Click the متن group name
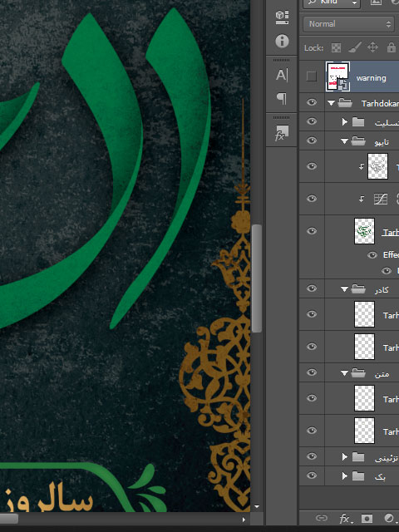Screen dimensions: 399x532 tap(382, 374)
